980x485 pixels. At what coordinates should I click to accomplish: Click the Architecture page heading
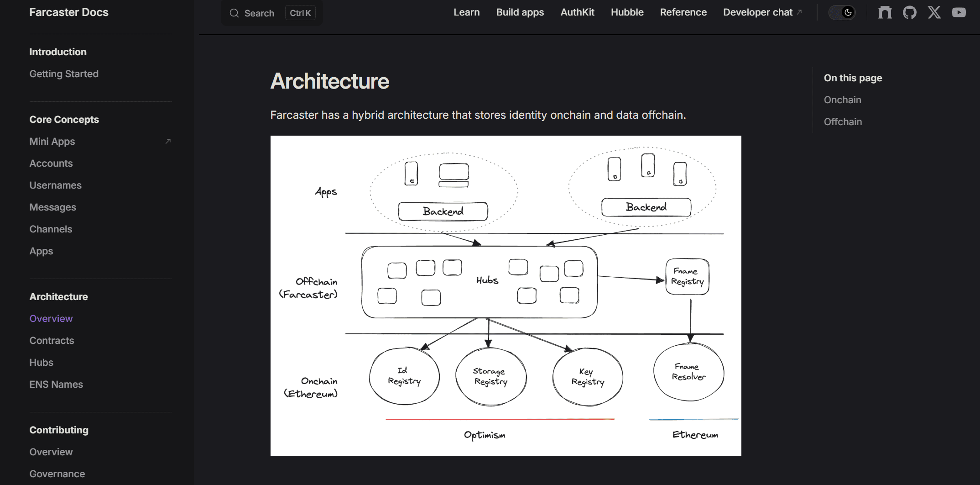(x=329, y=81)
